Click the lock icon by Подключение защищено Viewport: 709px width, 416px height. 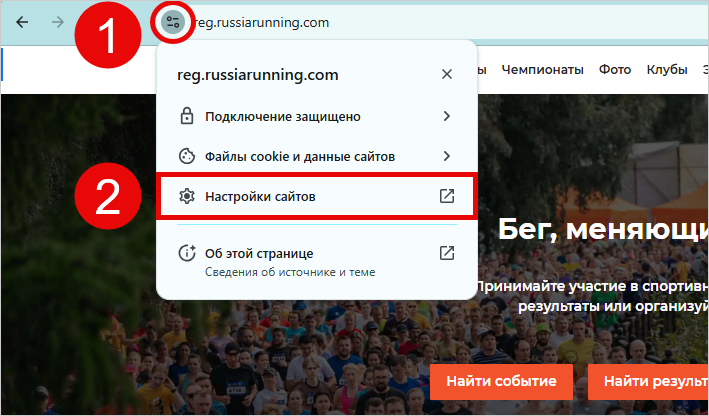[187, 116]
